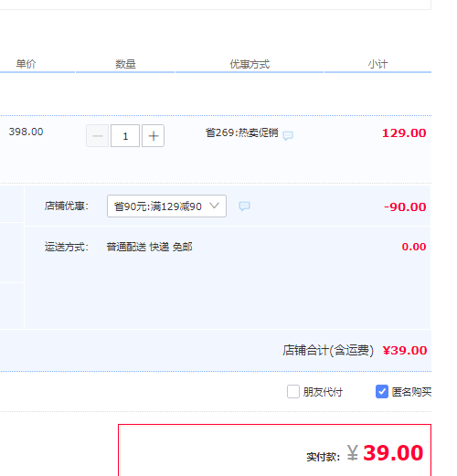This screenshot has width=457, height=476.
Task: Click the 朋友代付 label text
Action: pyautogui.click(x=323, y=392)
